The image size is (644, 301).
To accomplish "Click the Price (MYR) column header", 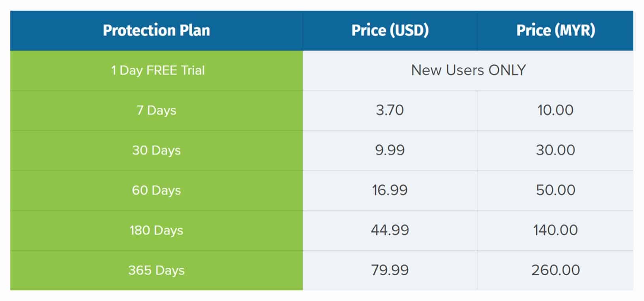I will 555,30.
